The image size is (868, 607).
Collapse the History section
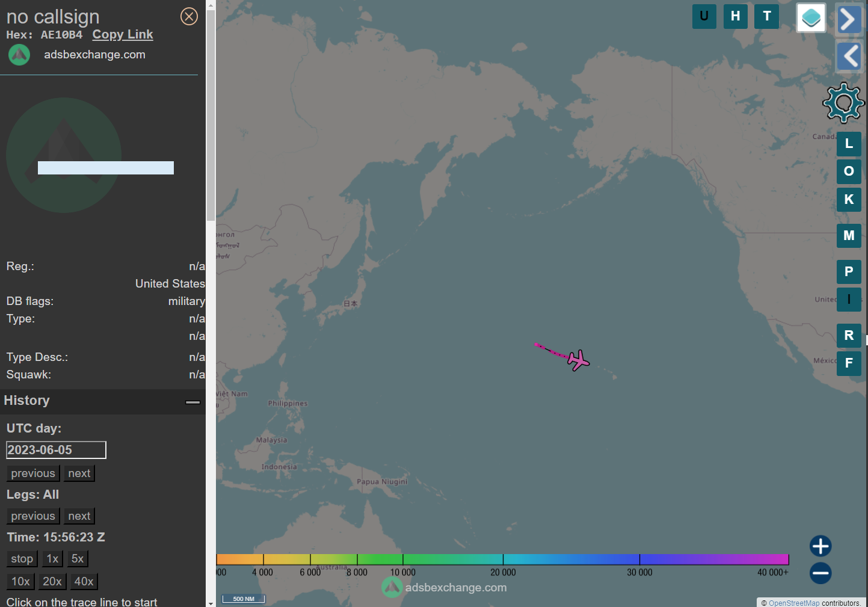(x=192, y=402)
